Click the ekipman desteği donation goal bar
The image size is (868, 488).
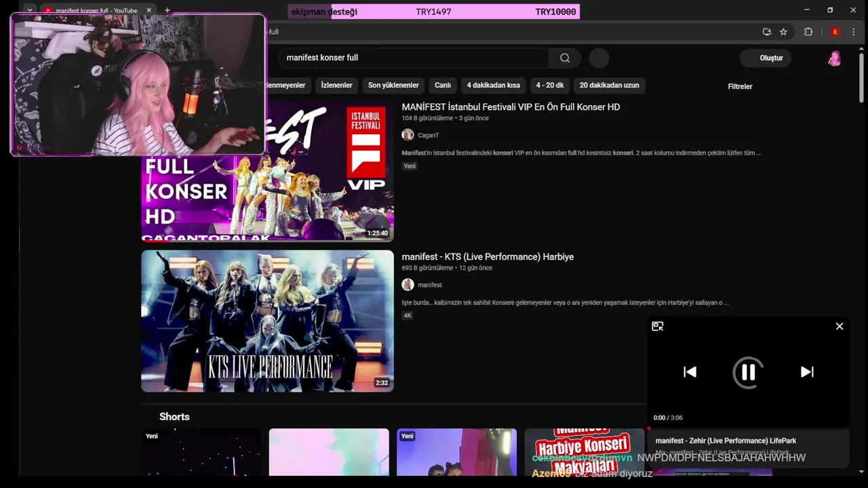tap(434, 12)
